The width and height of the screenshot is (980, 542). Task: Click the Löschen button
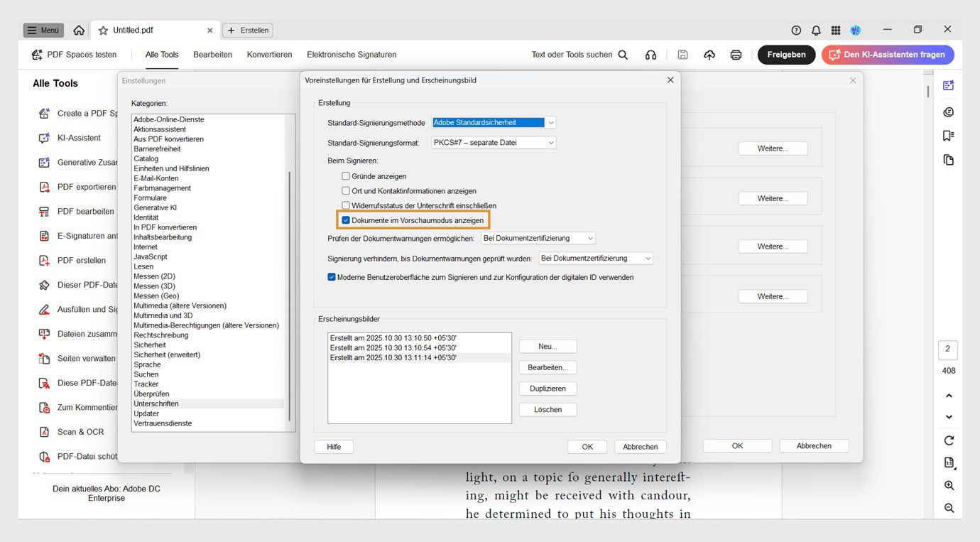point(548,410)
